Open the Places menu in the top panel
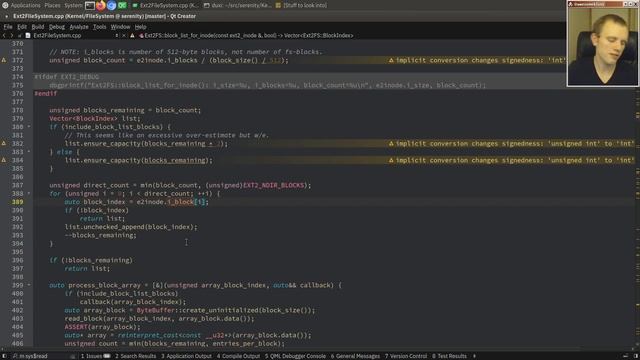 coord(52,5)
